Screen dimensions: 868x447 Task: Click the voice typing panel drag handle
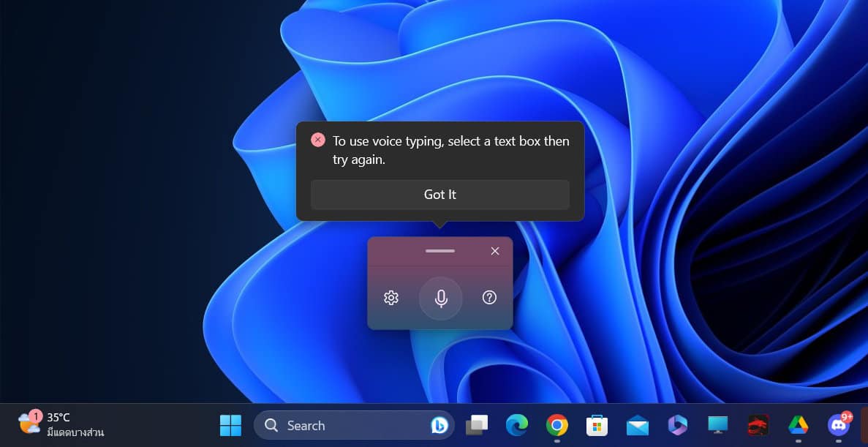point(440,251)
